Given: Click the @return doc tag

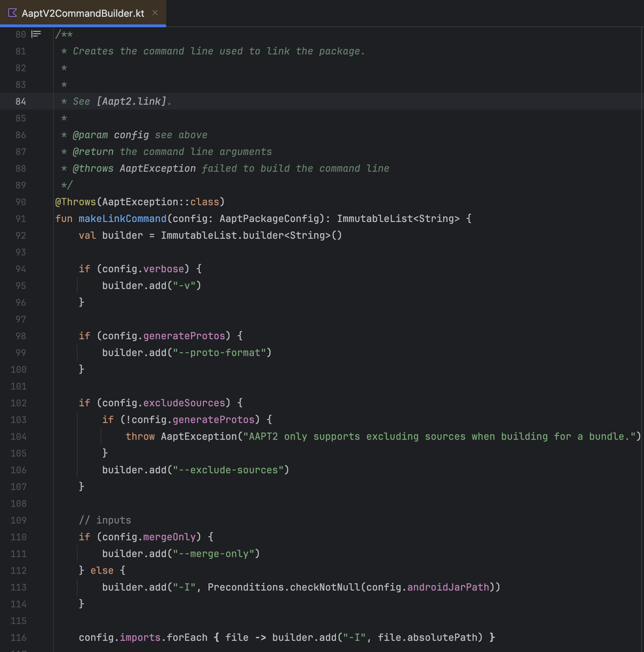Looking at the screenshot, I should tap(93, 151).
